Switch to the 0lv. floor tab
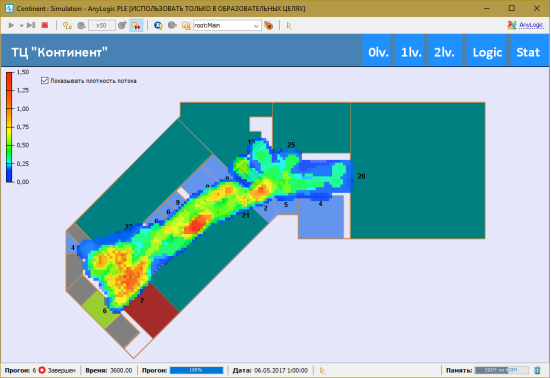The height and width of the screenshot is (378, 551). tap(378, 52)
